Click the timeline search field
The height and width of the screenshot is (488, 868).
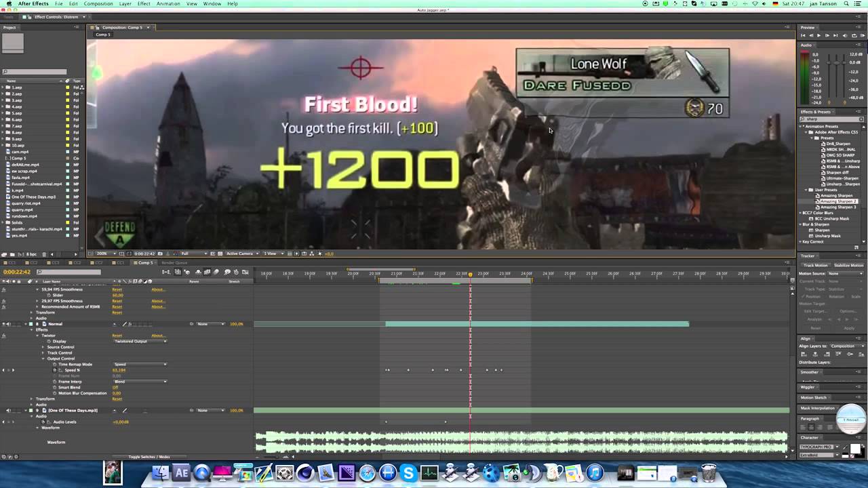68,272
